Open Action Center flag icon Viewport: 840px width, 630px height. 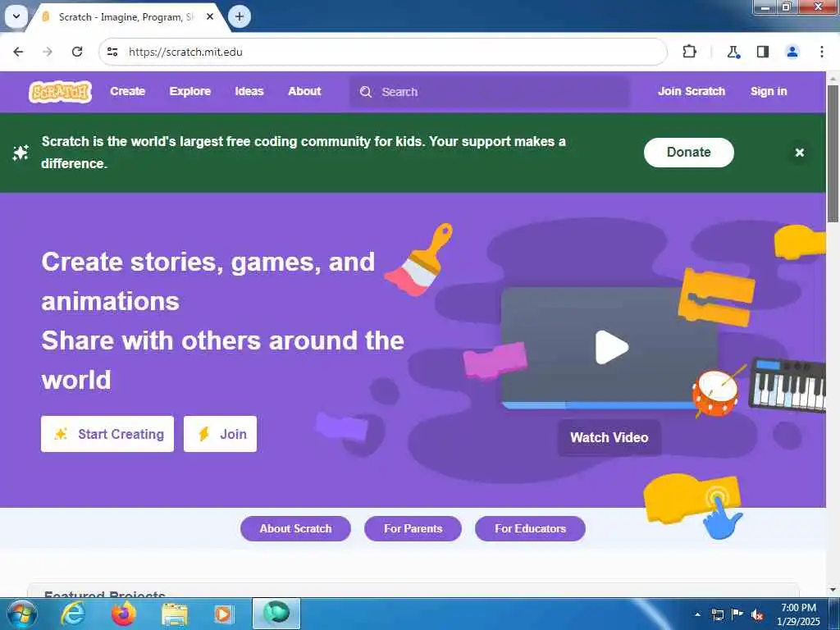pos(737,614)
